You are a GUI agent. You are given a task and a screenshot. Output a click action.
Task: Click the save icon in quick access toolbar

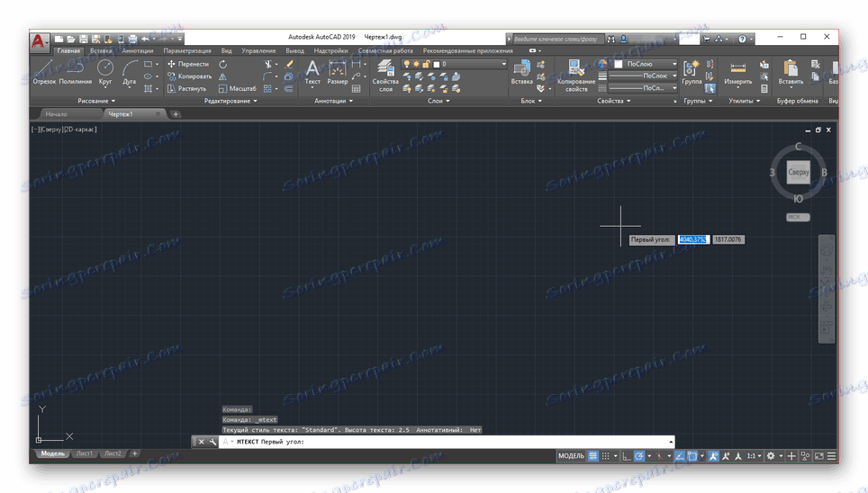(83, 39)
